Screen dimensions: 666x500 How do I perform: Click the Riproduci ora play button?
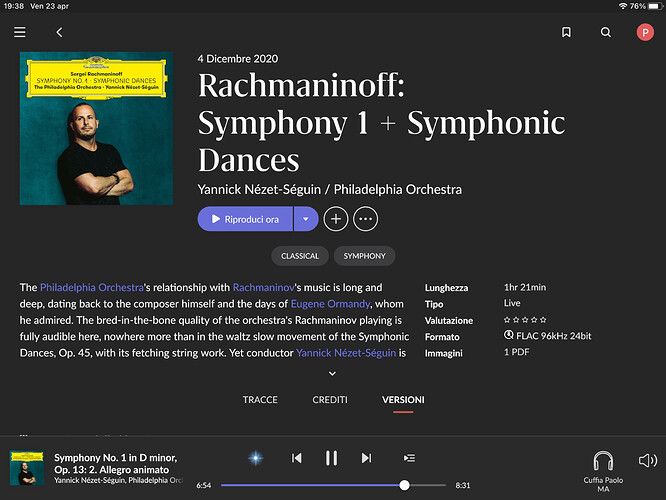pyautogui.click(x=246, y=219)
